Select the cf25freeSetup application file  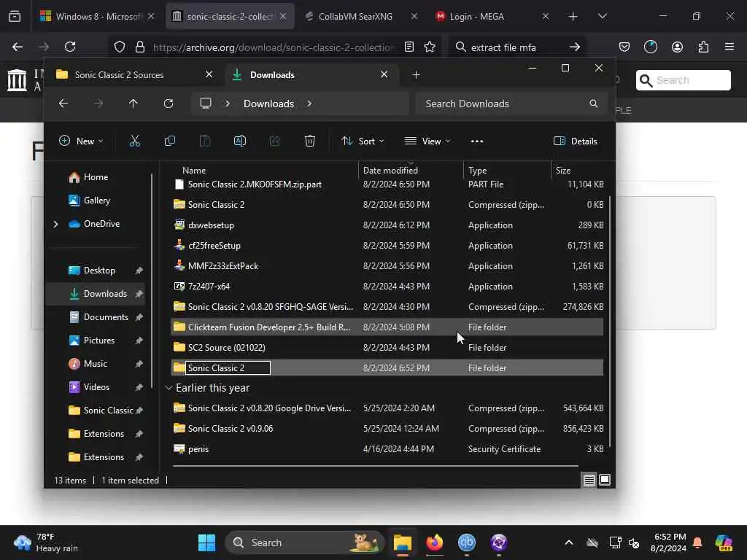tap(387, 246)
